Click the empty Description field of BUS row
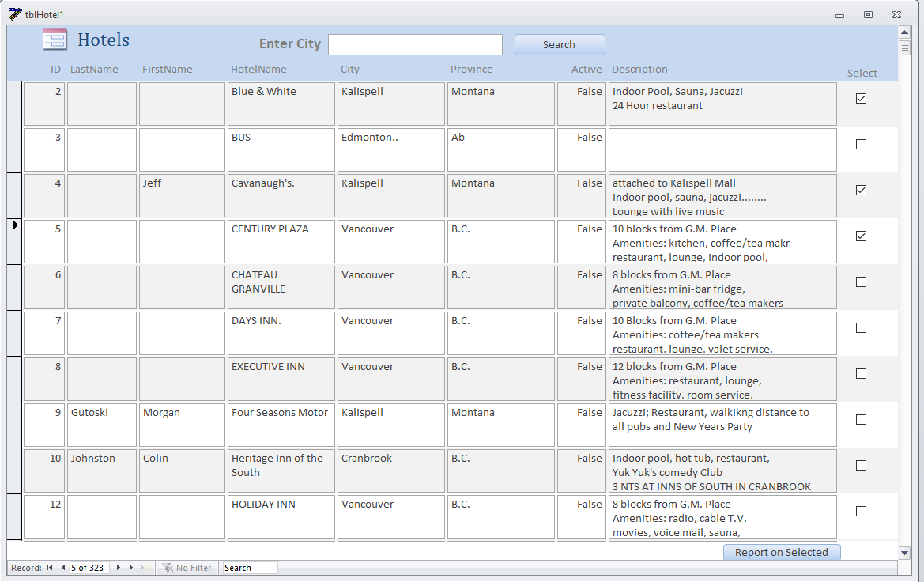 click(722, 149)
